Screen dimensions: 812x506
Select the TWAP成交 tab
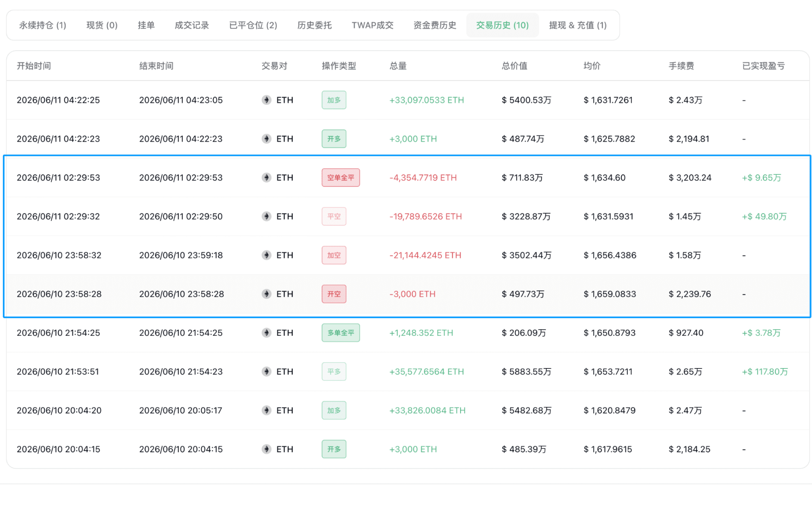tap(372, 25)
